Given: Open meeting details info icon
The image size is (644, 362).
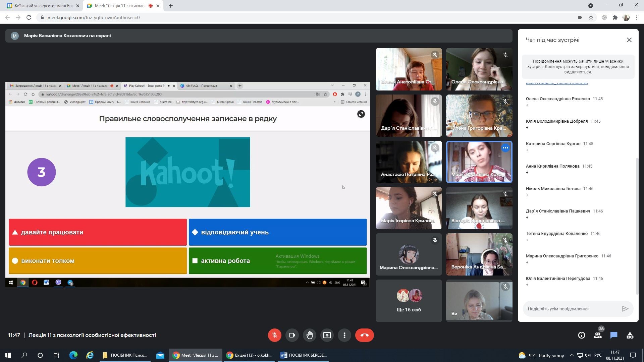Looking at the screenshot, I should pos(582,335).
